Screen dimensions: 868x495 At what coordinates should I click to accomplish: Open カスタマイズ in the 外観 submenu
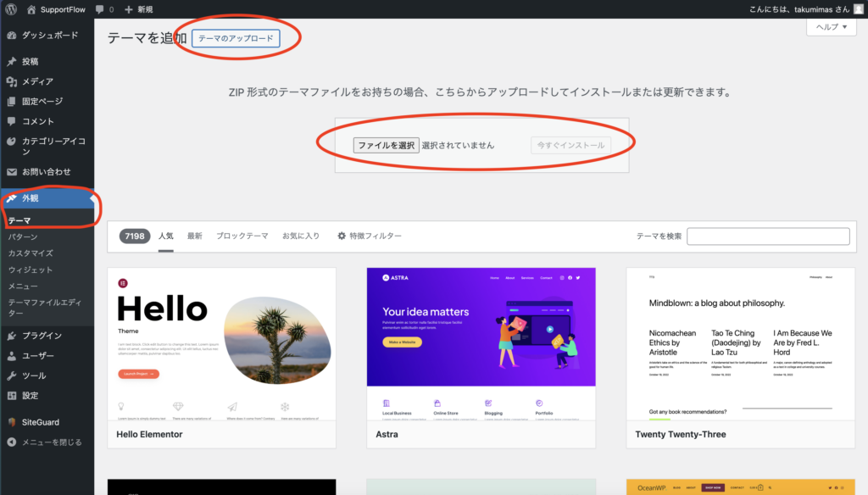31,253
